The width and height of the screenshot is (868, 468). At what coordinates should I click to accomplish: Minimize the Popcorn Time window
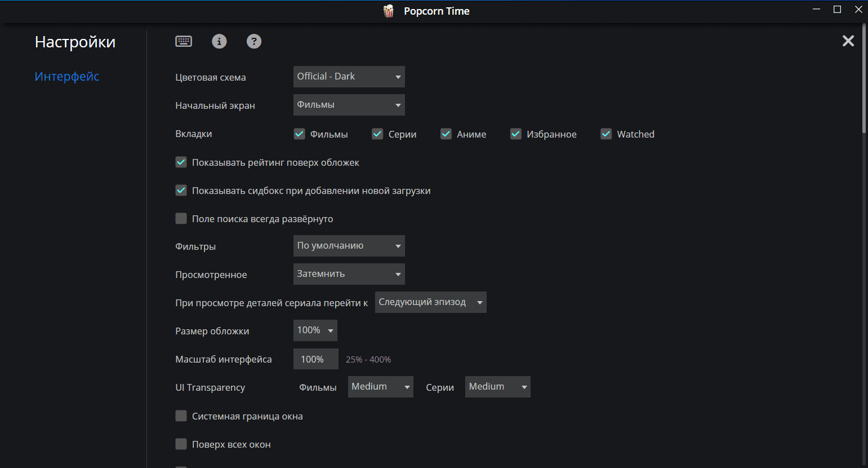pyautogui.click(x=816, y=10)
